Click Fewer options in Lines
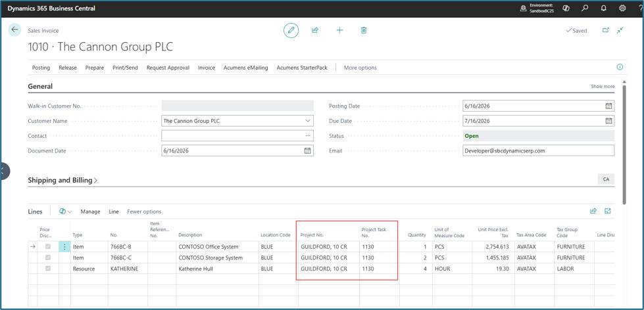 [x=144, y=211]
